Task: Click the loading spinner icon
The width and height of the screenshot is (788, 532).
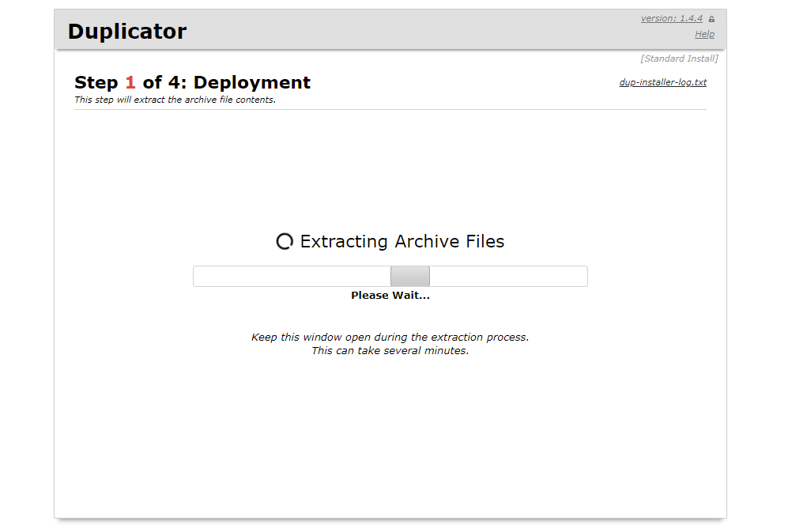Action: coord(285,241)
